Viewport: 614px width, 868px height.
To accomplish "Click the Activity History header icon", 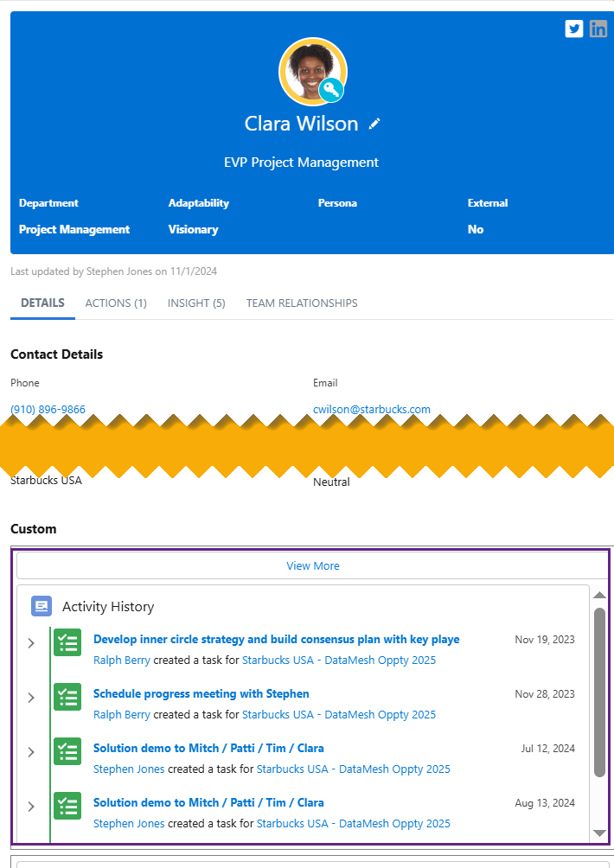I will (42, 607).
